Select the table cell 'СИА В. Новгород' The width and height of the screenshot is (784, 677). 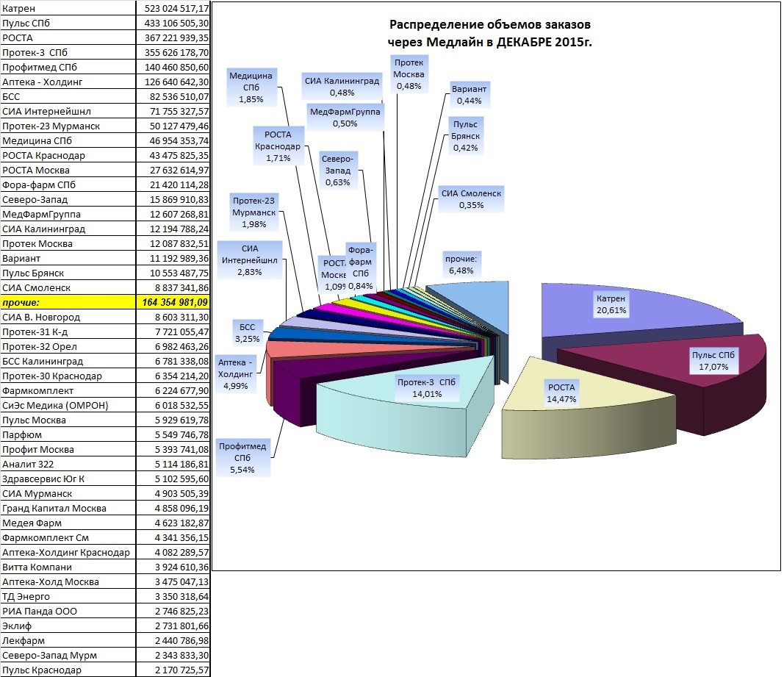pyautogui.click(x=68, y=318)
